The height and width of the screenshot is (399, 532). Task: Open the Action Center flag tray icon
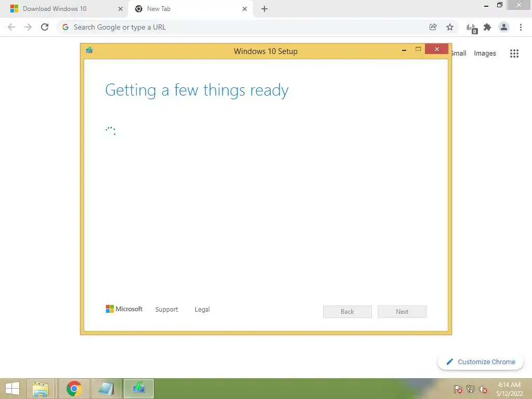[x=458, y=389]
